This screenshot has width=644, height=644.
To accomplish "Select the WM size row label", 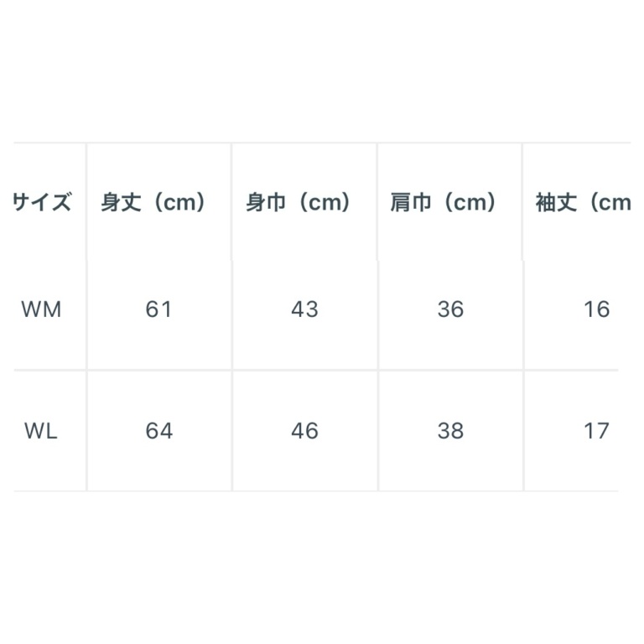I will tap(42, 309).
